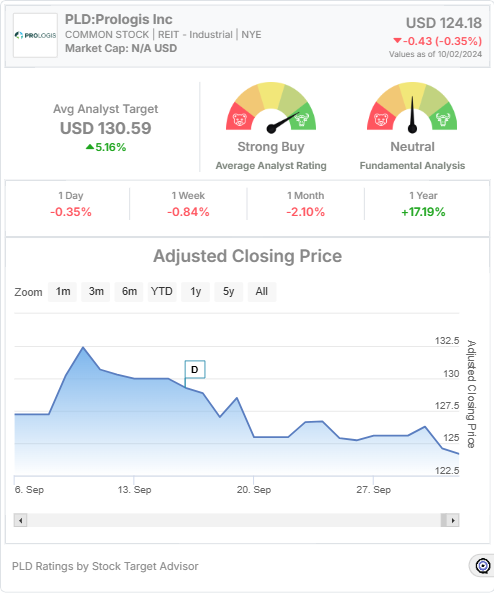Click the bull icon on fundamental analysis gauge
This screenshot has width=494, height=593.
pos(443,120)
